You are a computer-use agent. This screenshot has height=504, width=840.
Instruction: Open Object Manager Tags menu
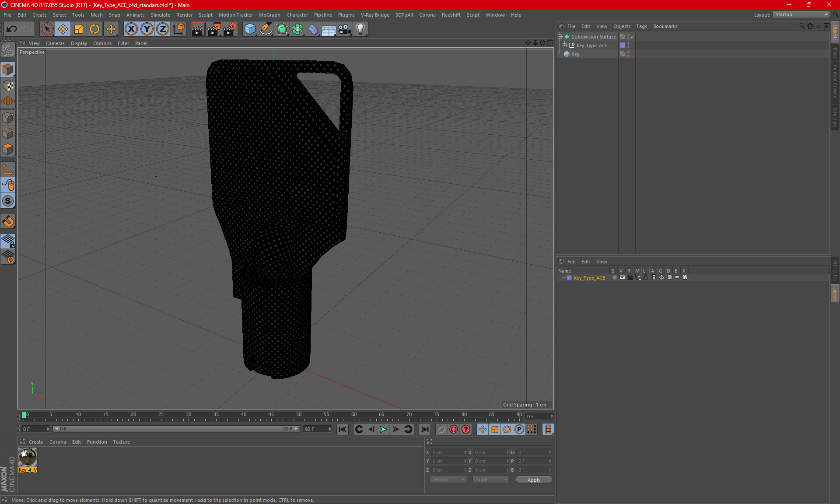point(641,26)
